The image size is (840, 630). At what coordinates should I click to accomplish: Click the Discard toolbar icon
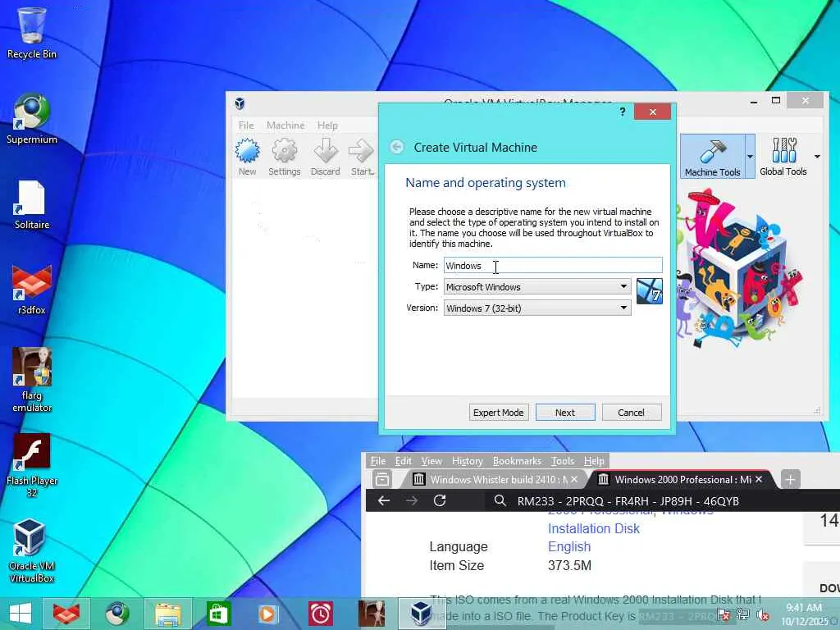[325, 157]
